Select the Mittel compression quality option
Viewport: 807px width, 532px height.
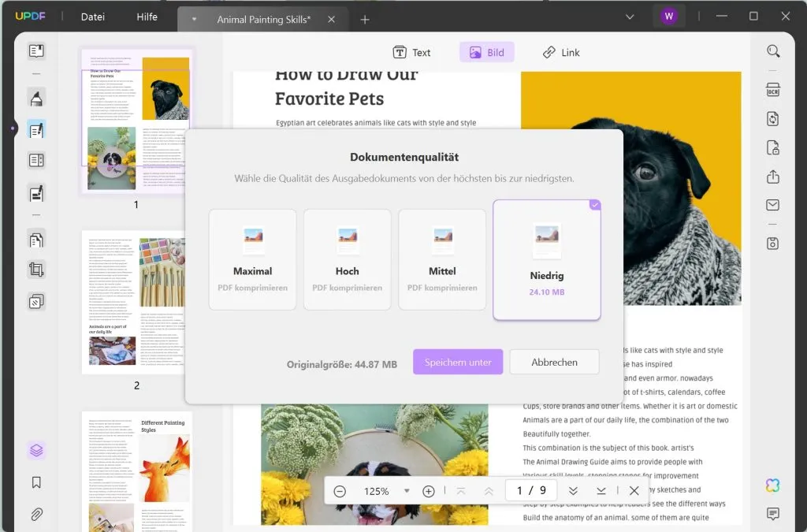pos(442,259)
